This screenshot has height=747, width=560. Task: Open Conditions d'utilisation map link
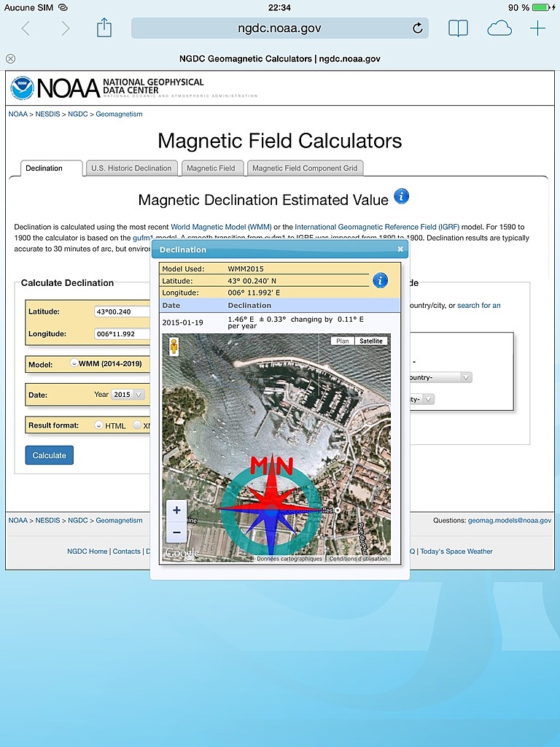(x=358, y=559)
